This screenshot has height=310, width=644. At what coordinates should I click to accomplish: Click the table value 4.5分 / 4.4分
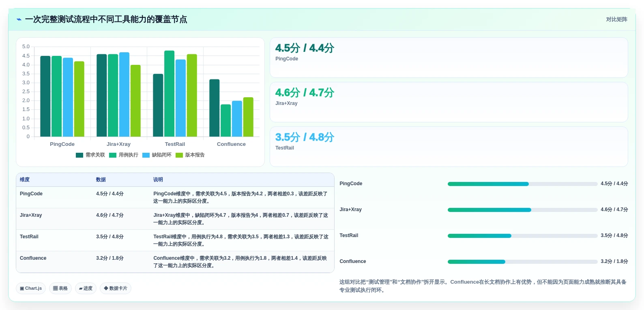point(110,194)
